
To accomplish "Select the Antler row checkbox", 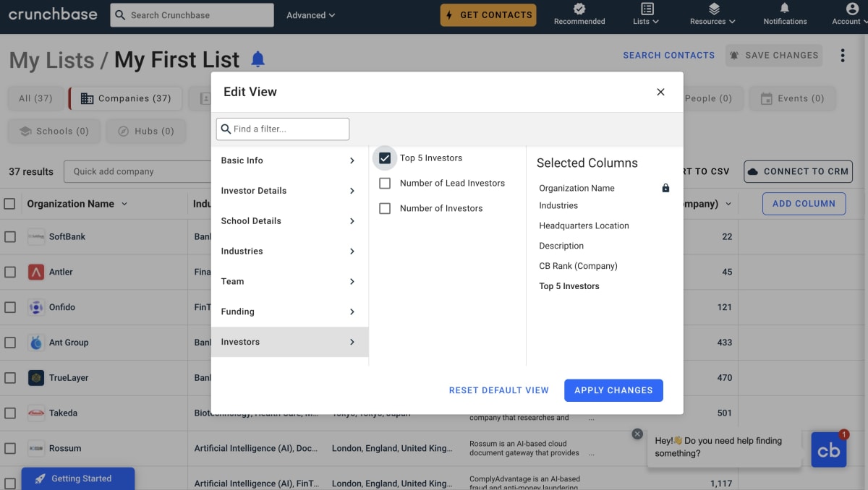I will click(x=10, y=272).
